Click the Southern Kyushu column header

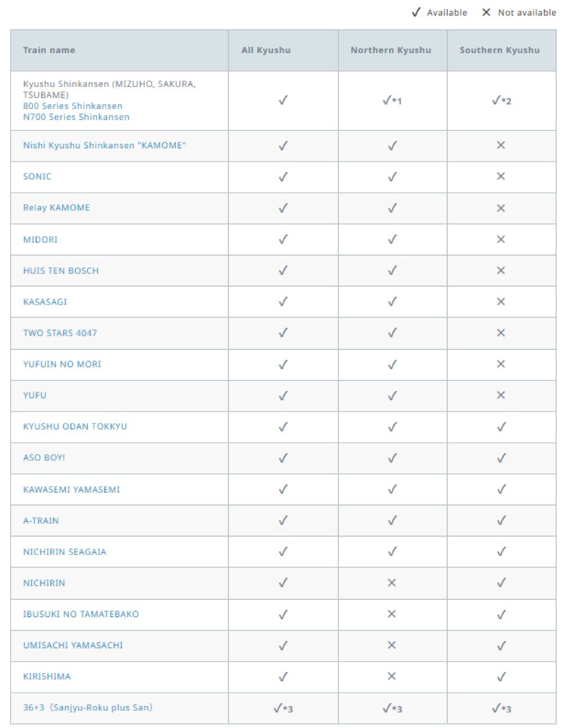[x=500, y=50]
